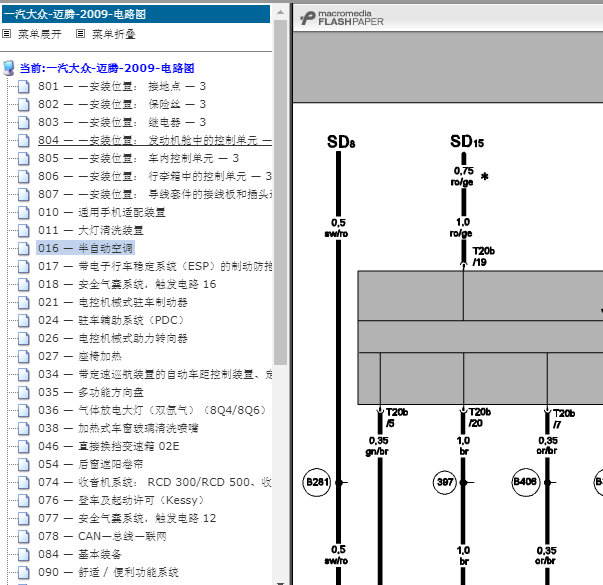The image size is (603, 585).
Task: Click the 菜单折叠 collapse menu button
Action: tap(113, 34)
